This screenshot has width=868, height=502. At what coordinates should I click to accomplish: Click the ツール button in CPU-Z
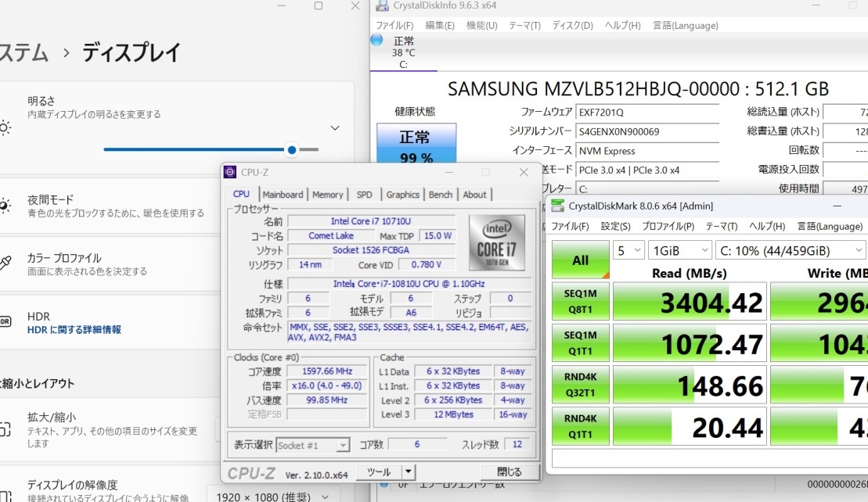point(379,472)
